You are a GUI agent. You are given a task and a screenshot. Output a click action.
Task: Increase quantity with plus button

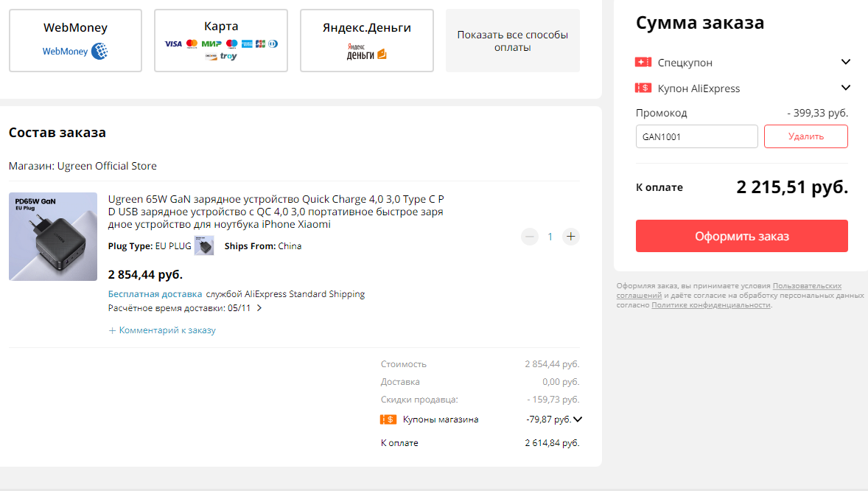point(571,237)
